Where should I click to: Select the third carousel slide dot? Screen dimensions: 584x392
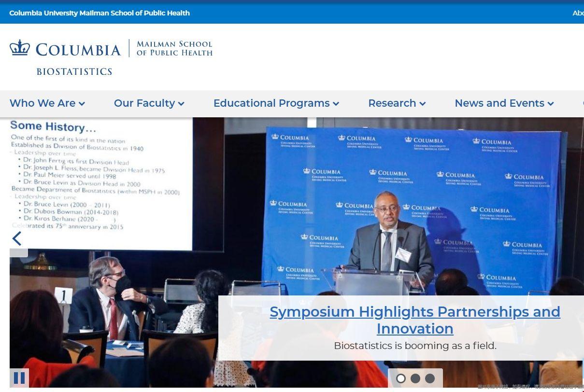(x=430, y=378)
